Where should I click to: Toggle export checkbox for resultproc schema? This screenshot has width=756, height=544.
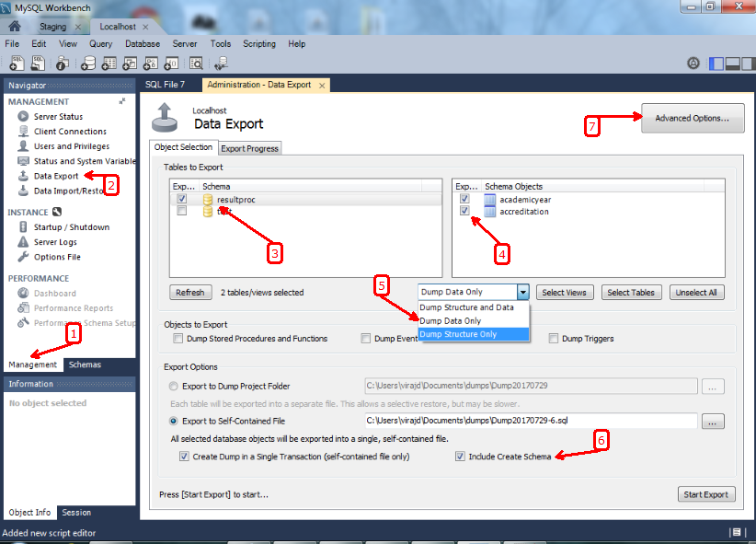pos(182,199)
